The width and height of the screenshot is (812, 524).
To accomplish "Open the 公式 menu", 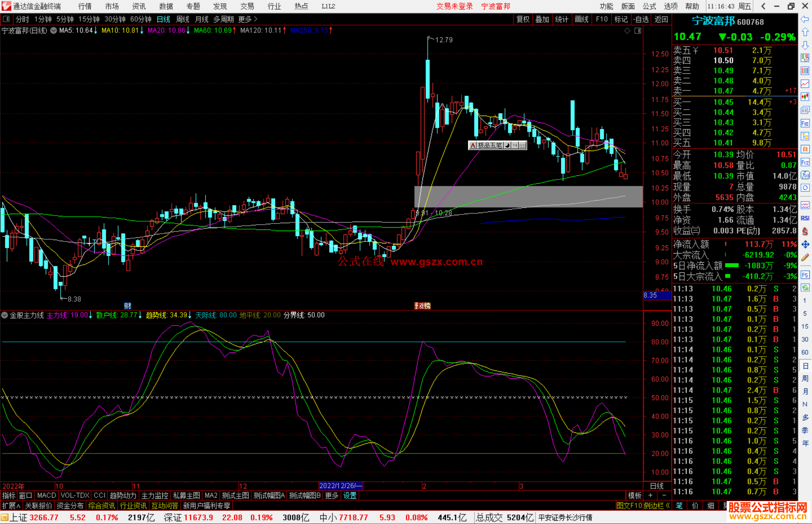I will 649,6.
